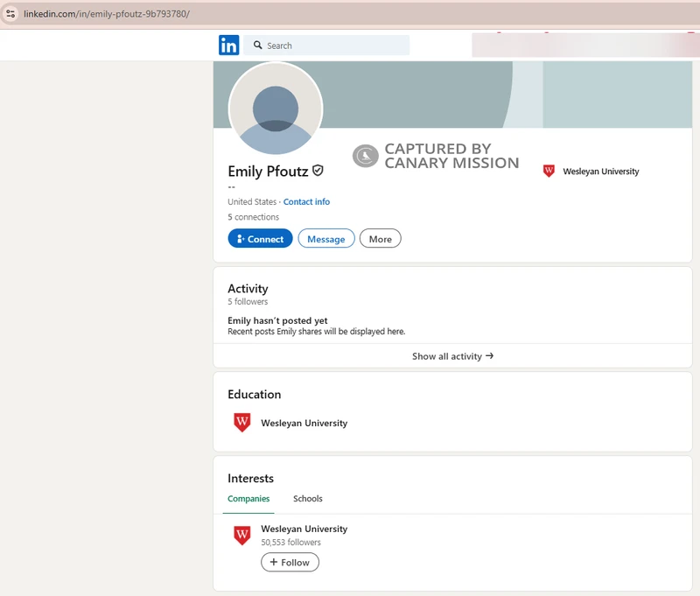Click the verification shield badge beside name
Screen dimensions: 700x596
click(318, 171)
